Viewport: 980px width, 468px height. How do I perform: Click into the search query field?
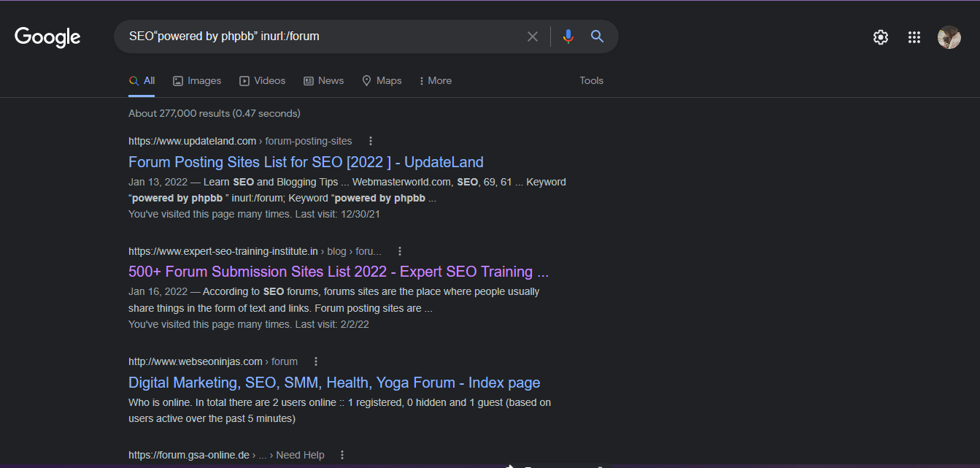click(321, 37)
